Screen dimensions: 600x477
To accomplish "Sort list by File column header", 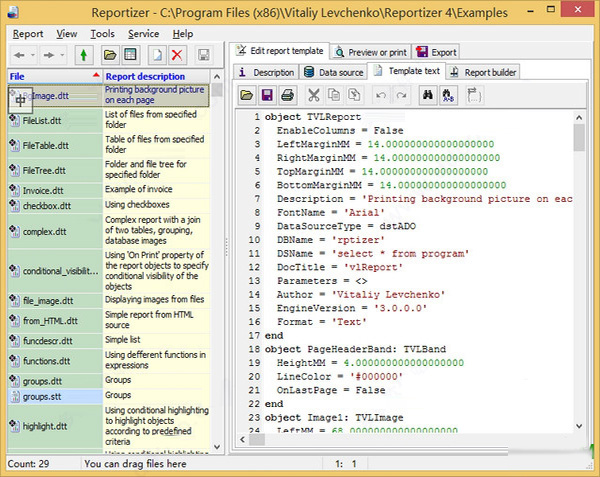I will tap(50, 76).
